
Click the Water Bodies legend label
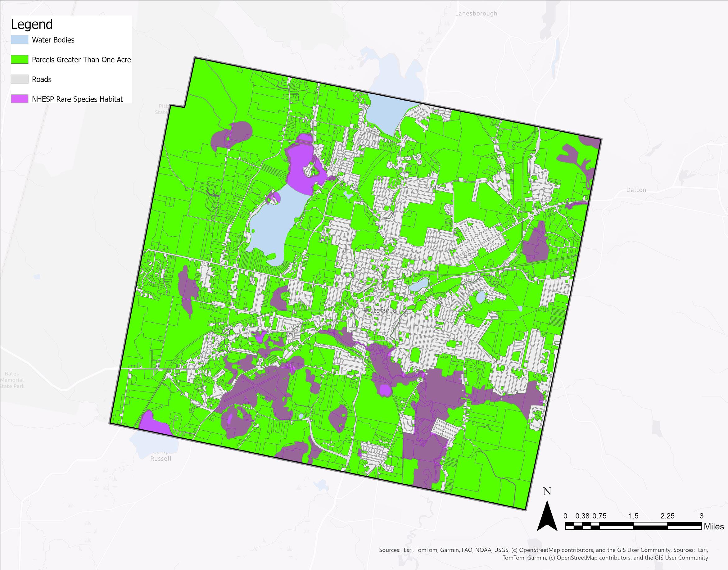coord(53,40)
